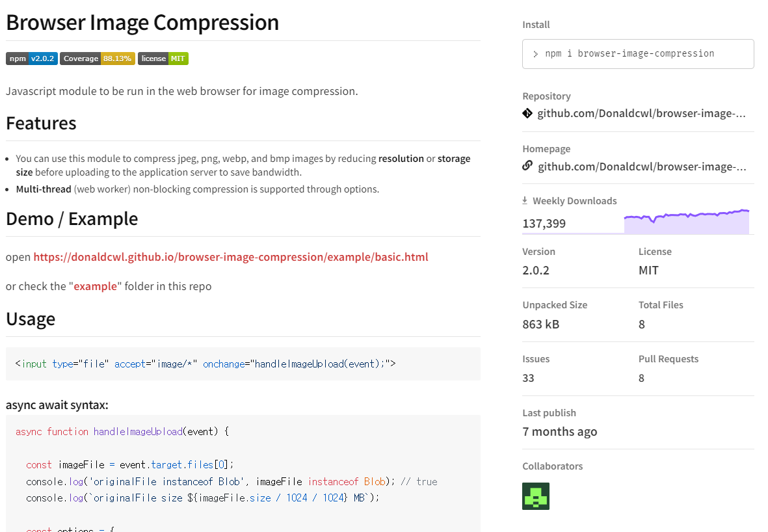Open the Repository GitHub link
The height and width of the screenshot is (532, 768).
pos(642,114)
